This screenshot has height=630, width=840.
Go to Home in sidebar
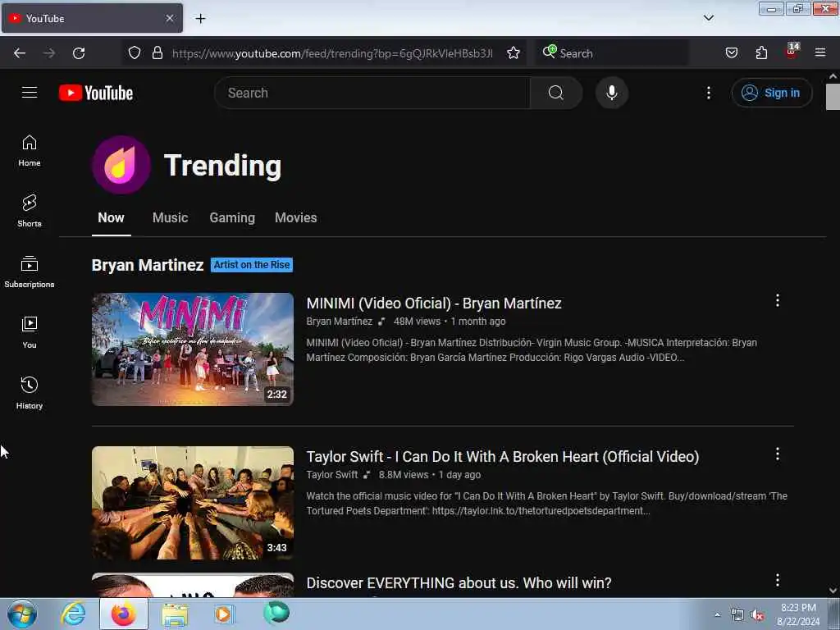(30, 151)
